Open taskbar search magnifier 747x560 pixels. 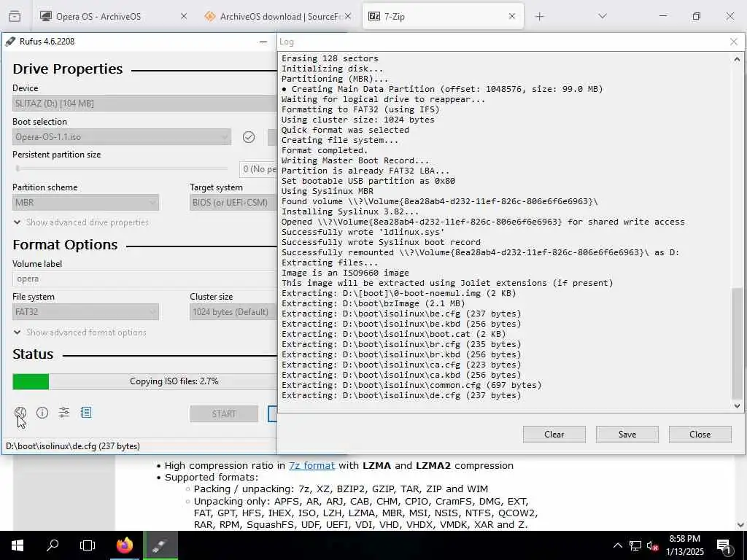pyautogui.click(x=53, y=545)
